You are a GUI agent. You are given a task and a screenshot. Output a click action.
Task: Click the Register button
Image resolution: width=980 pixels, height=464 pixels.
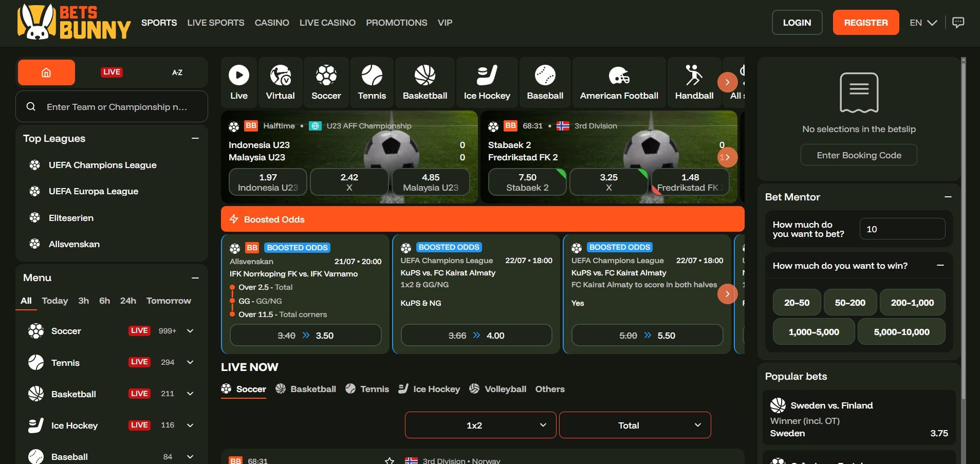tap(865, 23)
